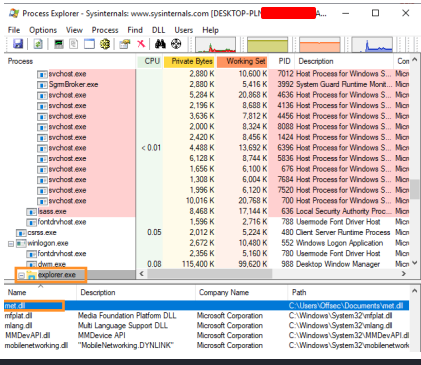Image resolution: width=421 pixels, height=365 pixels.
Task: Click the csrss.exe process icon
Action: (x=21, y=233)
